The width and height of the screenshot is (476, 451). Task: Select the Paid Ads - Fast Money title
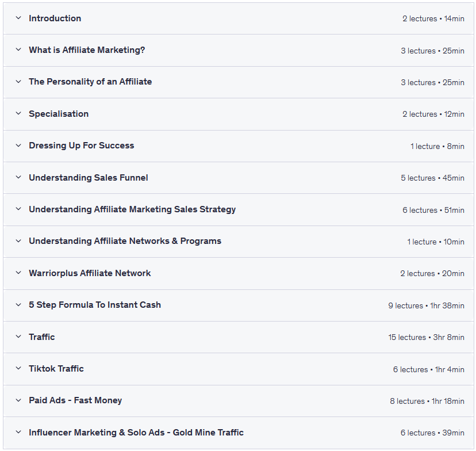(75, 400)
